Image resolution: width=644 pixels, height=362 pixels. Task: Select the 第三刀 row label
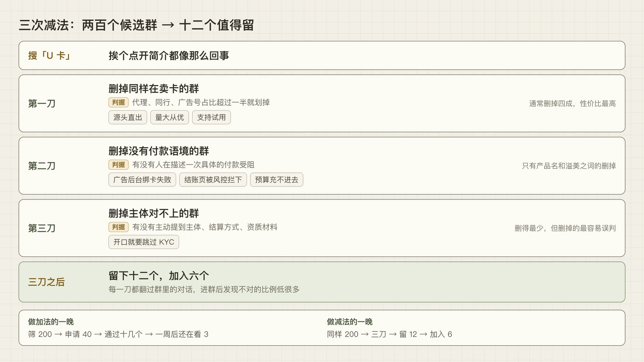point(42,228)
